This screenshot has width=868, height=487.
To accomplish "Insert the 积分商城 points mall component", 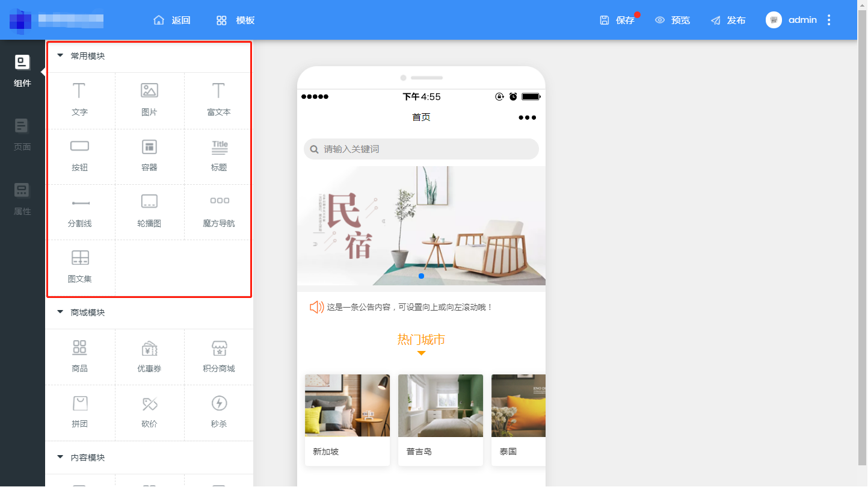I will [x=218, y=356].
